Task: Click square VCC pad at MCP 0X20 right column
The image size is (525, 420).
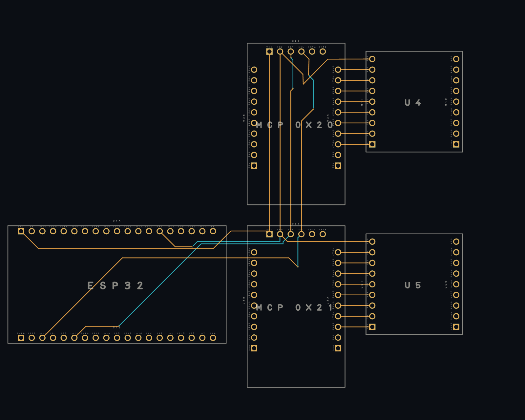Action: (x=338, y=166)
